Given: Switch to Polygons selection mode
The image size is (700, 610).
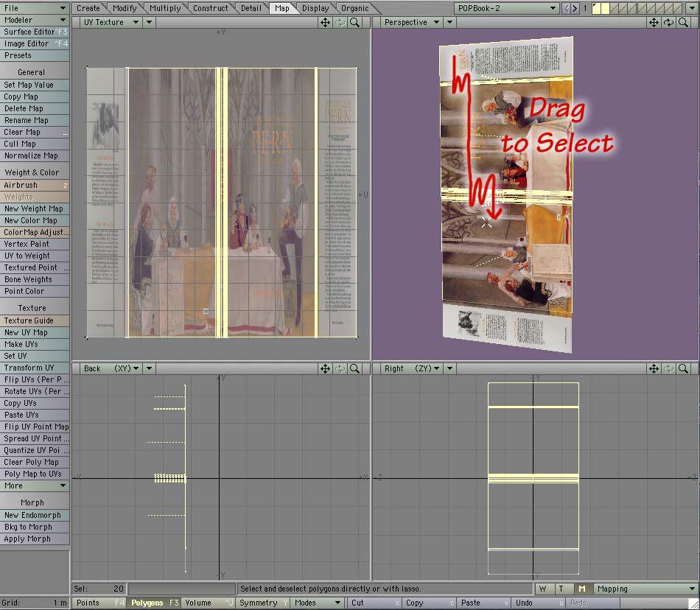Looking at the screenshot, I should [155, 603].
